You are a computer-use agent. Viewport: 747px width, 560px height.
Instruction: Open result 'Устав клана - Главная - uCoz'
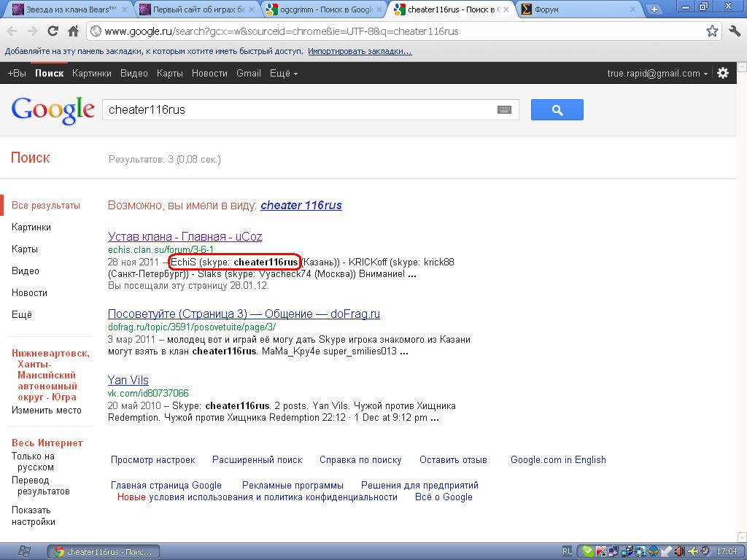tap(185, 236)
